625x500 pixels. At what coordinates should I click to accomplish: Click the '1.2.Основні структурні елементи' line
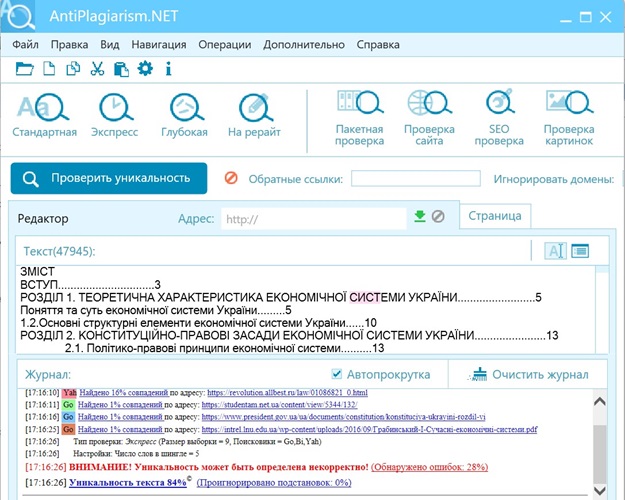coord(198,323)
